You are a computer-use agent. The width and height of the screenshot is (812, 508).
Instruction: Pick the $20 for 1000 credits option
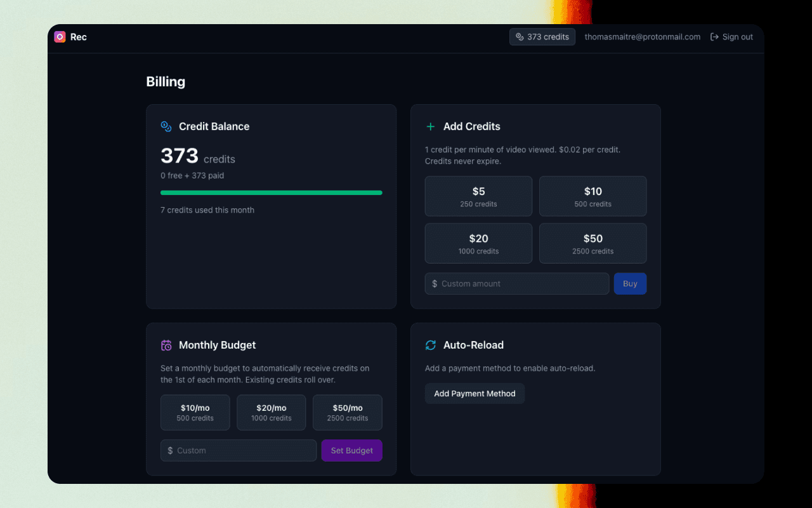tap(478, 243)
